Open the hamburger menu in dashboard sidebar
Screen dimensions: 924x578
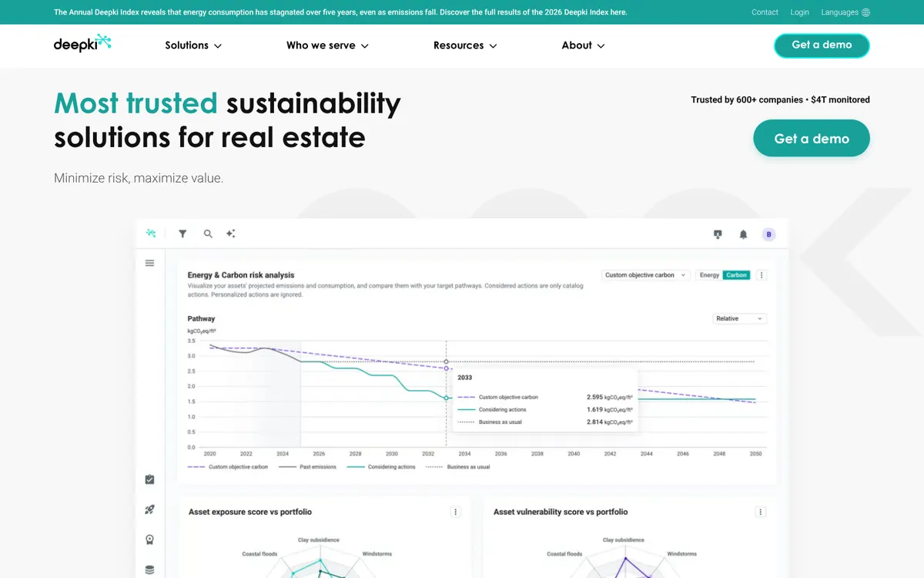click(x=149, y=263)
